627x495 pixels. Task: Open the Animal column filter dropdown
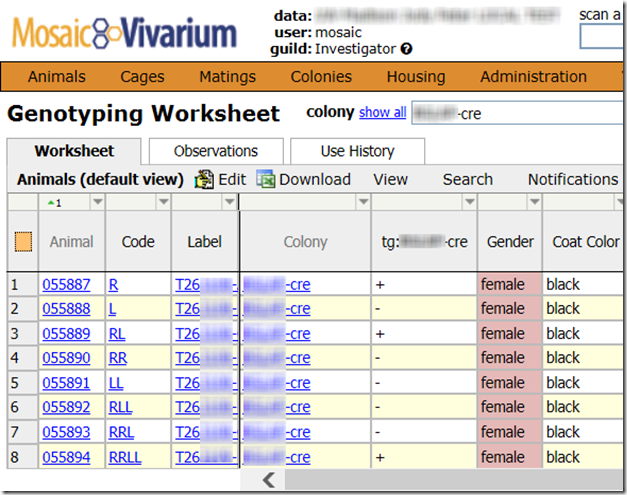[98, 202]
